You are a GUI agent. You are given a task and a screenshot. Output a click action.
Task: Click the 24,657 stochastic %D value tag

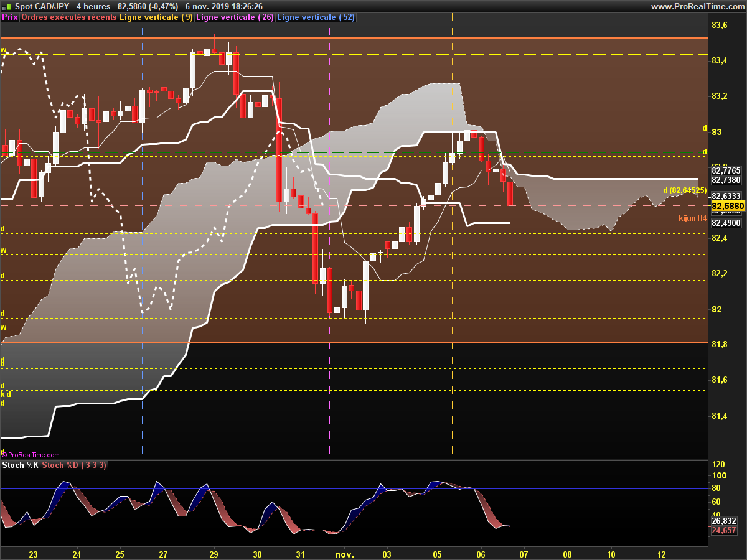tap(723, 530)
